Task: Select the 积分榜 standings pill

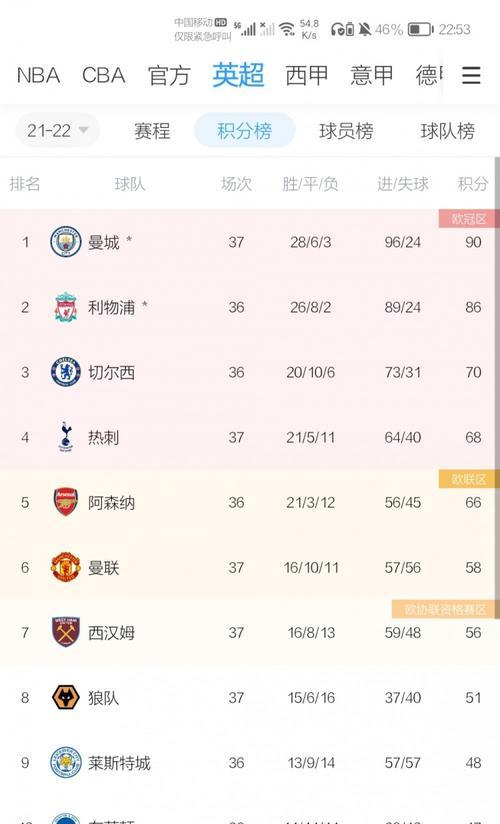Action: coord(244,130)
